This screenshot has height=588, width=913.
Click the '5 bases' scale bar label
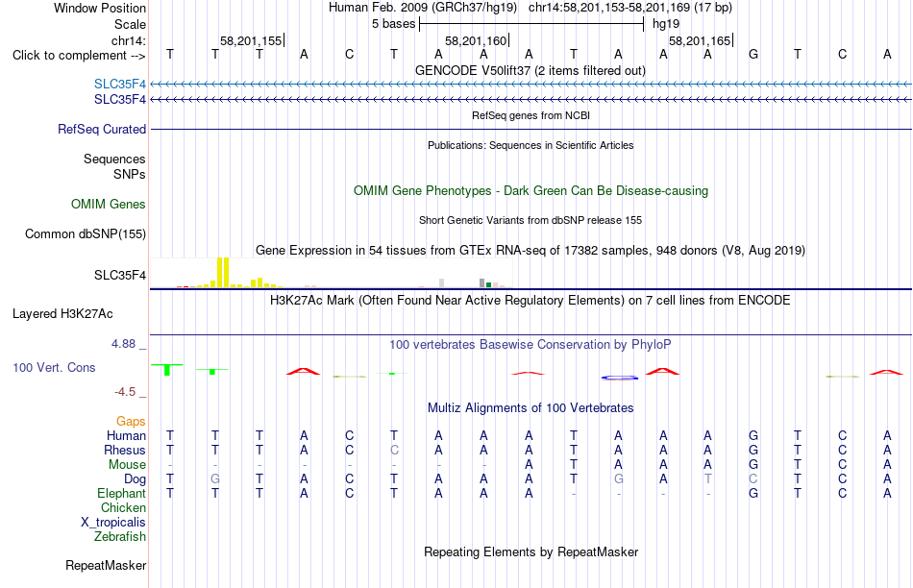tap(394, 24)
